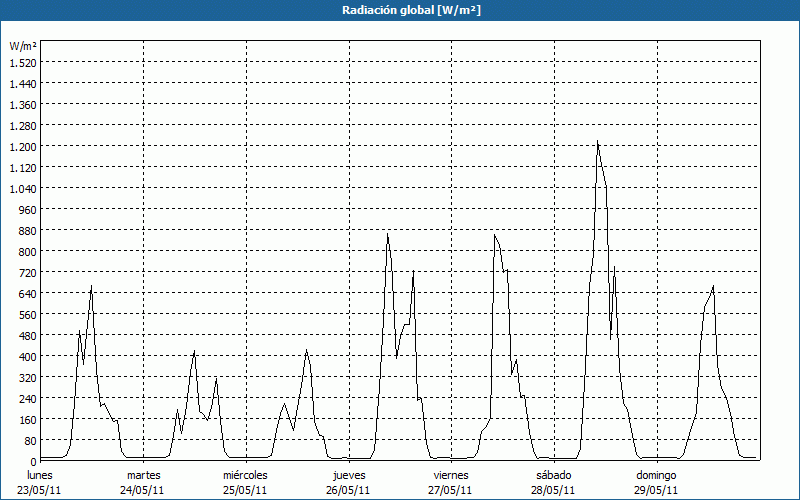Screen dimensions: 800x500
Task: Select the 24/05/11 date label
Action: tap(142, 490)
